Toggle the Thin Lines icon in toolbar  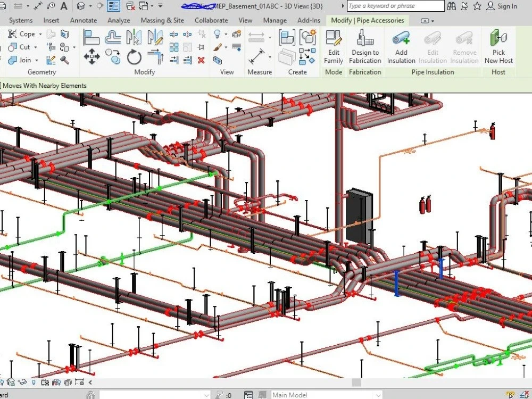113,6
